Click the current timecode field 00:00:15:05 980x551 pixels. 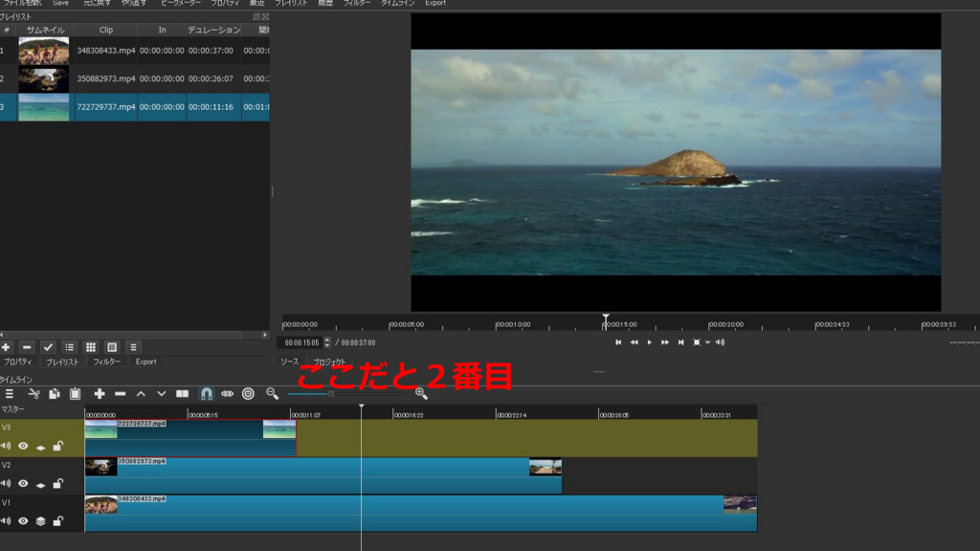tap(301, 342)
